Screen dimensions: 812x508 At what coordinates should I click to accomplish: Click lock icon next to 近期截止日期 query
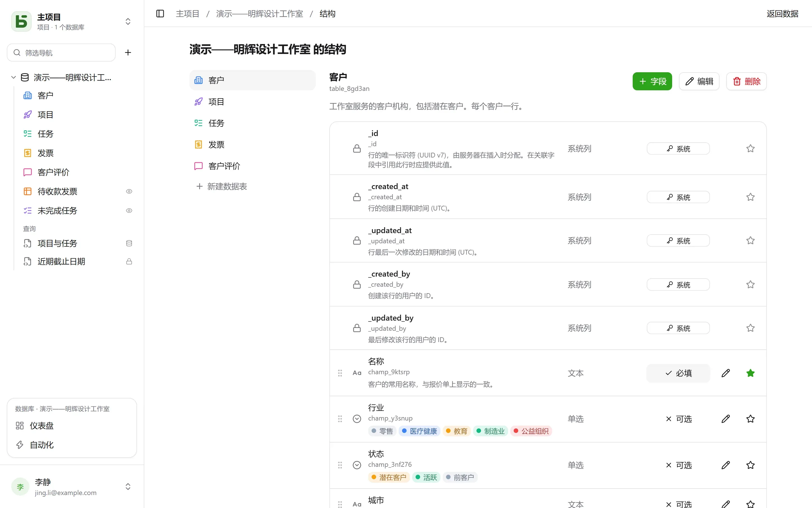[129, 261]
